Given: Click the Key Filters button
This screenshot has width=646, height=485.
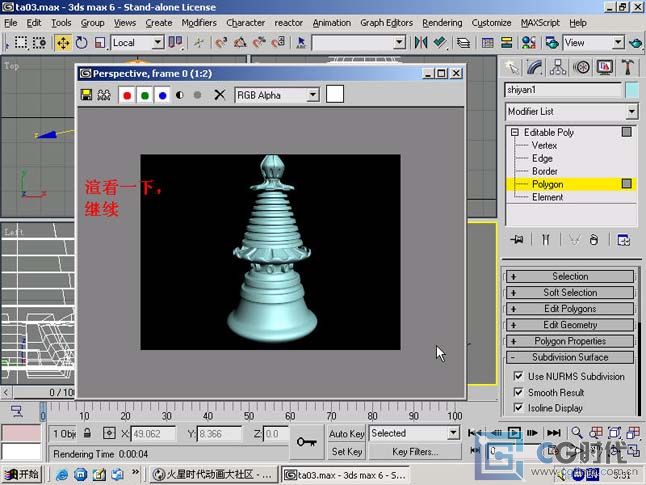Looking at the screenshot, I should (x=414, y=452).
